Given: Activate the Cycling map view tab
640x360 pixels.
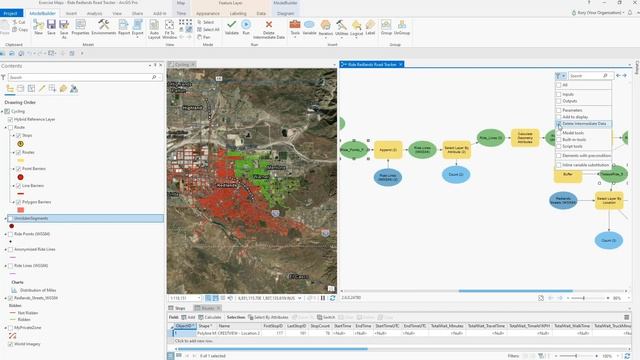Looking at the screenshot, I should 181,64.
